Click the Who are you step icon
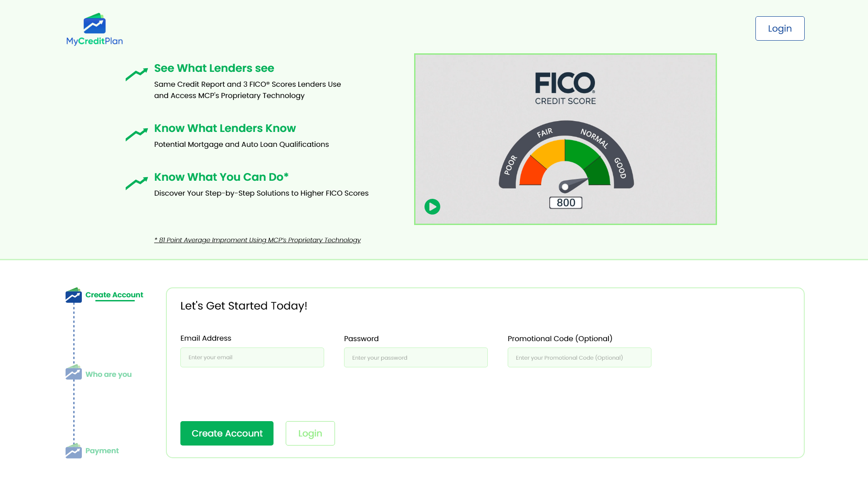The image size is (868, 488). click(73, 373)
